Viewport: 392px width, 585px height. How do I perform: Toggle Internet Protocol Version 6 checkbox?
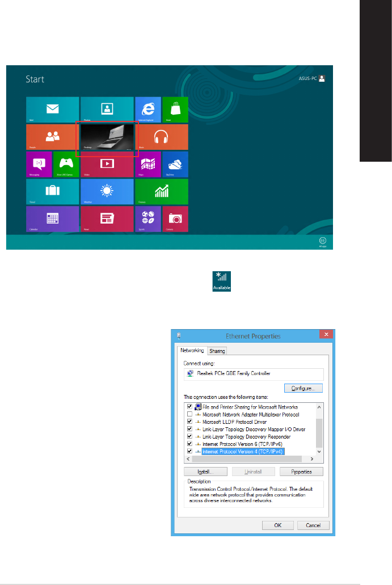(x=190, y=444)
